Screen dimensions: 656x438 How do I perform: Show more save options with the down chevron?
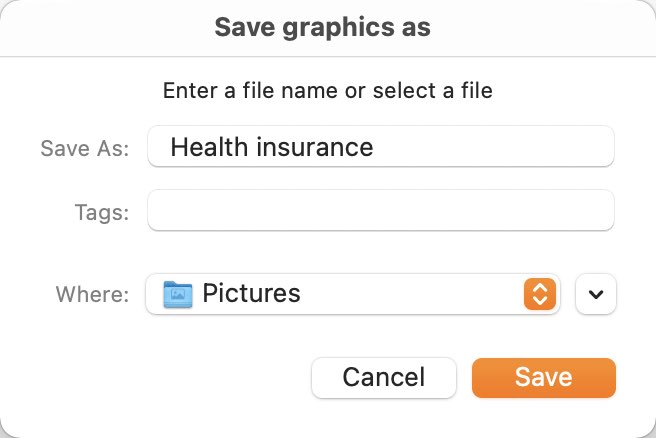pyautogui.click(x=596, y=294)
